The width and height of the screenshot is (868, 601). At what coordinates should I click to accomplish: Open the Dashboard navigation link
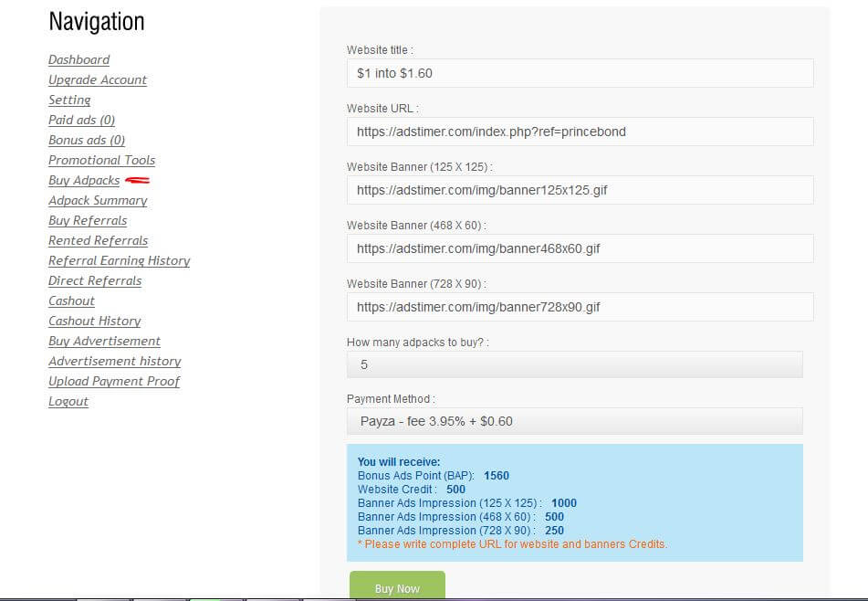pos(78,60)
